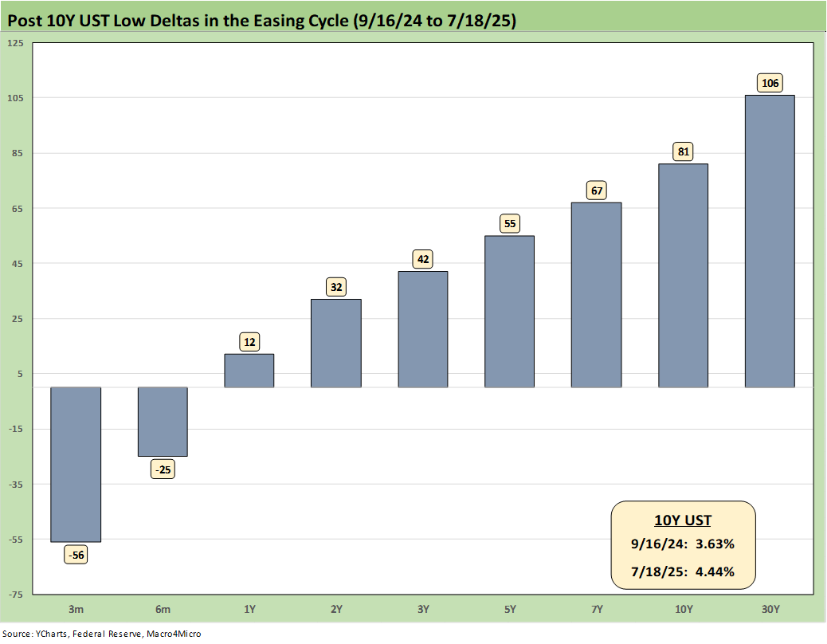
Task: Select the 3Y bar
Action: pyautogui.click(x=423, y=329)
